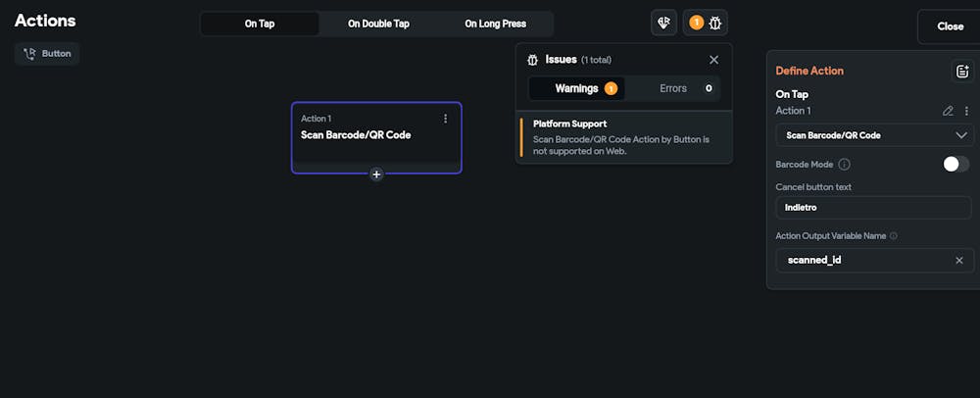This screenshot has width=980, height=398.
Task: Show the Errors tab in Issues
Action: pos(673,88)
